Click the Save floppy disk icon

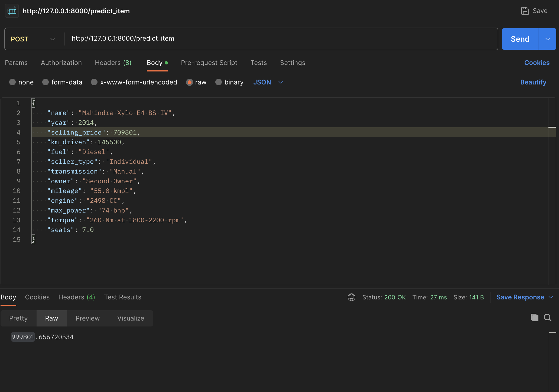525,11
